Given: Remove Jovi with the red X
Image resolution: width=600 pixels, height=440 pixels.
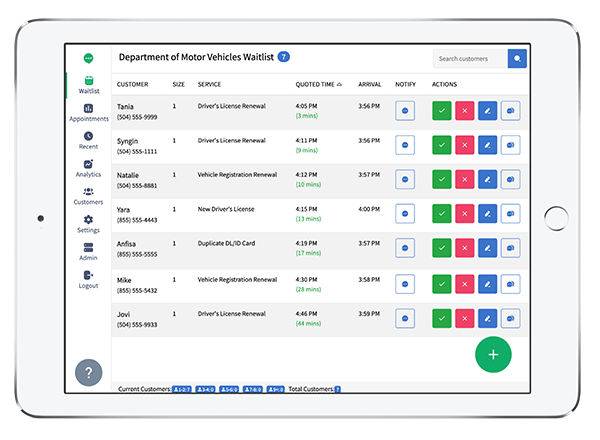Looking at the screenshot, I should (x=465, y=318).
